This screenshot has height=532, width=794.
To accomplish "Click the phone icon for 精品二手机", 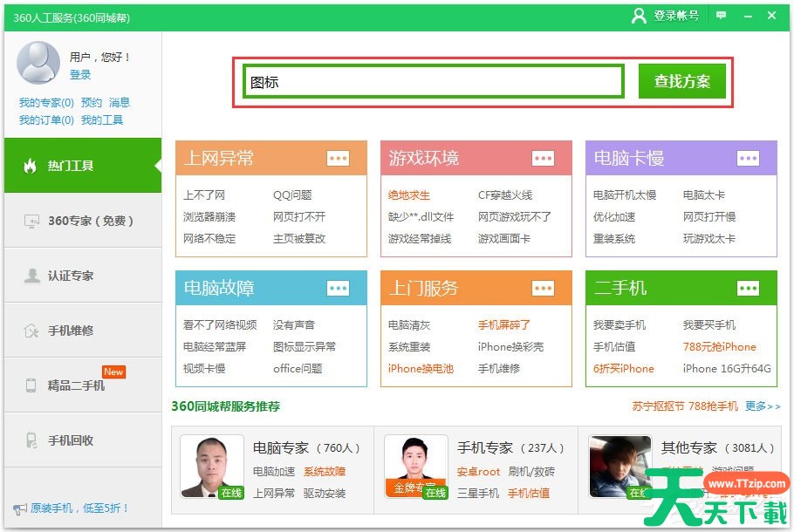I will [x=31, y=385].
